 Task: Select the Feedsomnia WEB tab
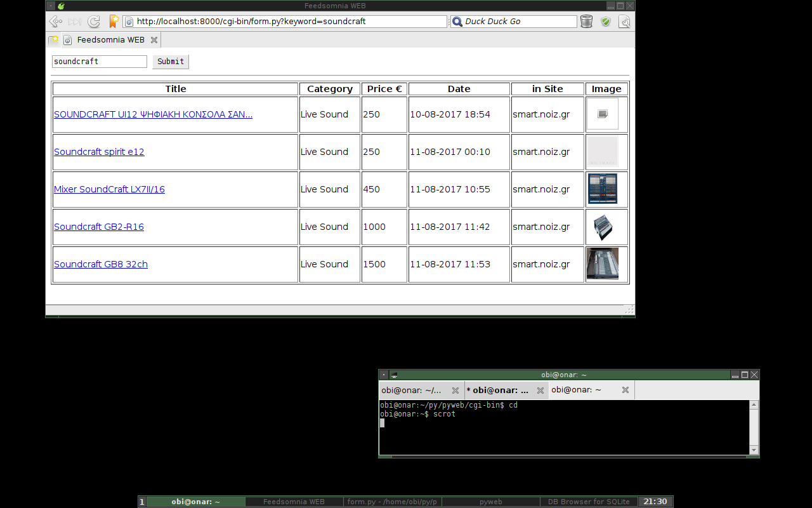coord(111,40)
